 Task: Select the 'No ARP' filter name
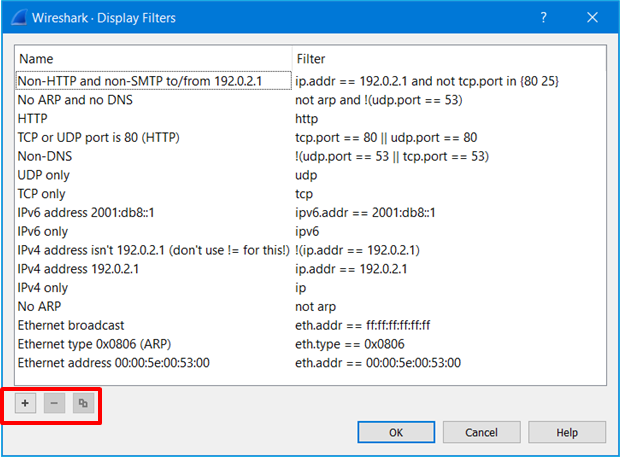click(x=39, y=306)
